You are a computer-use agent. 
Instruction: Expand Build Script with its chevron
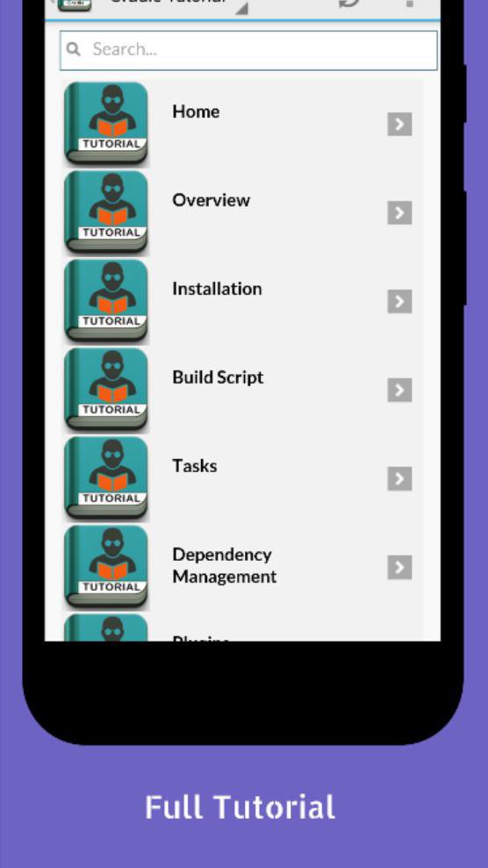click(399, 390)
